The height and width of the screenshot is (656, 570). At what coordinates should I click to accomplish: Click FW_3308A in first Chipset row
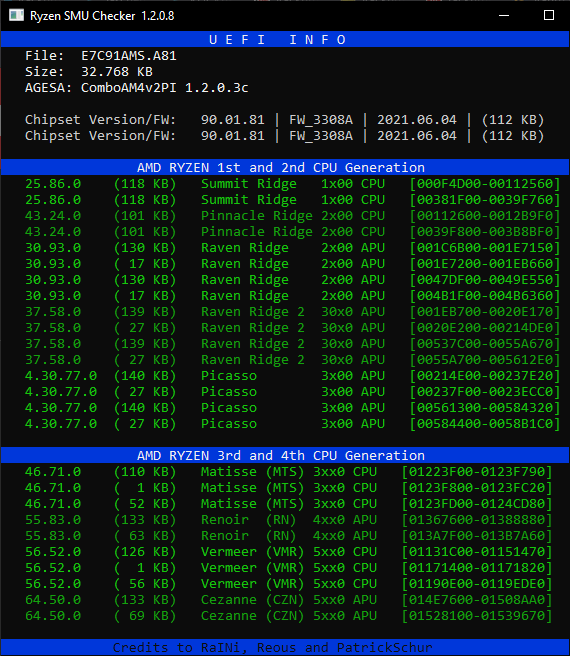click(x=321, y=120)
